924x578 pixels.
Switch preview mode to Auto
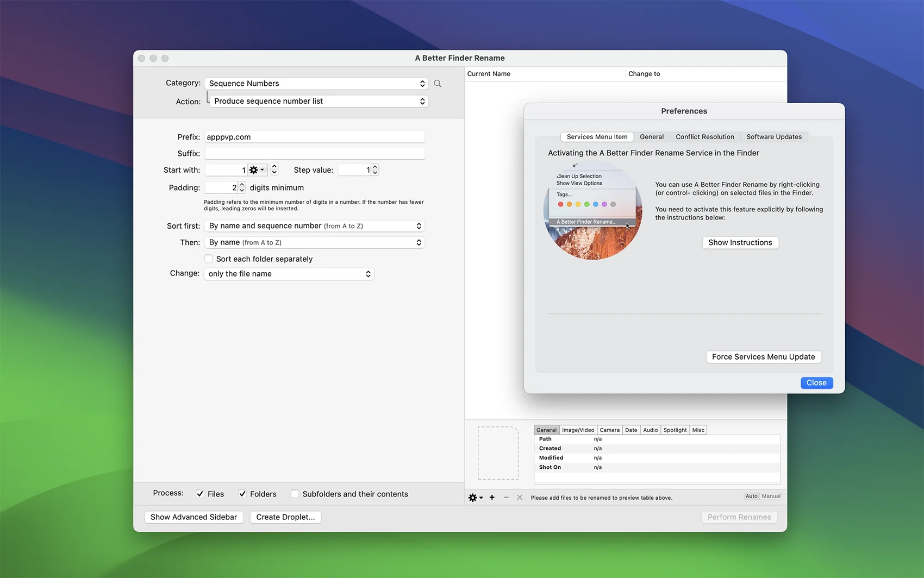(751, 496)
